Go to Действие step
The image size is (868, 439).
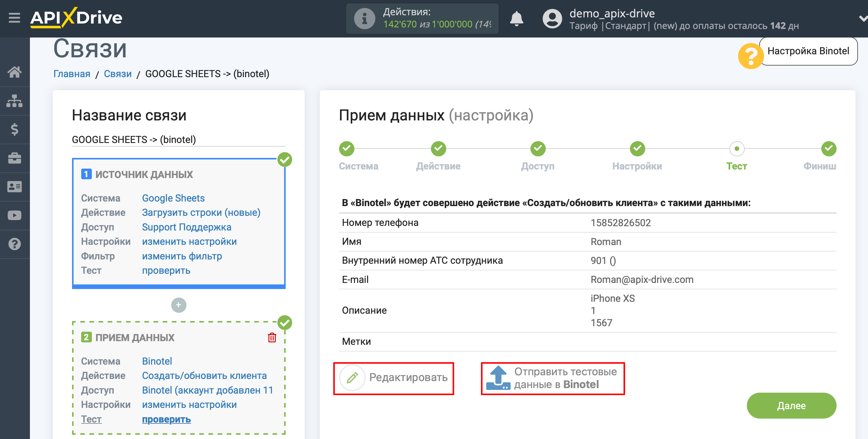coord(438,148)
